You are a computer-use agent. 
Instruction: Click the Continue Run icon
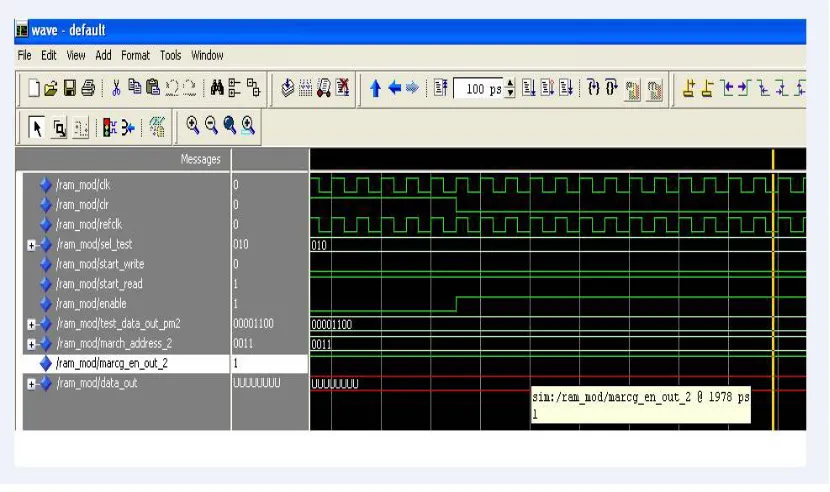pos(547,87)
